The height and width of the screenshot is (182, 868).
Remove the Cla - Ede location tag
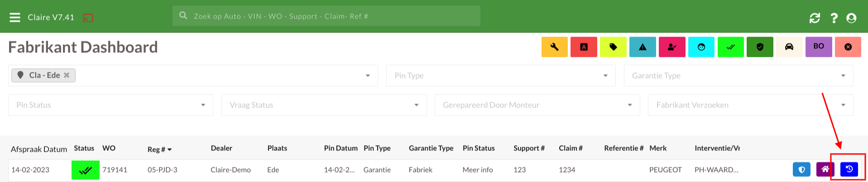[x=67, y=75]
